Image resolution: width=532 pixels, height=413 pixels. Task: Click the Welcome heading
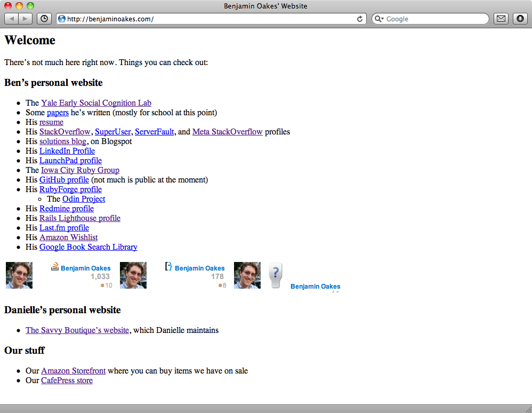[30, 40]
